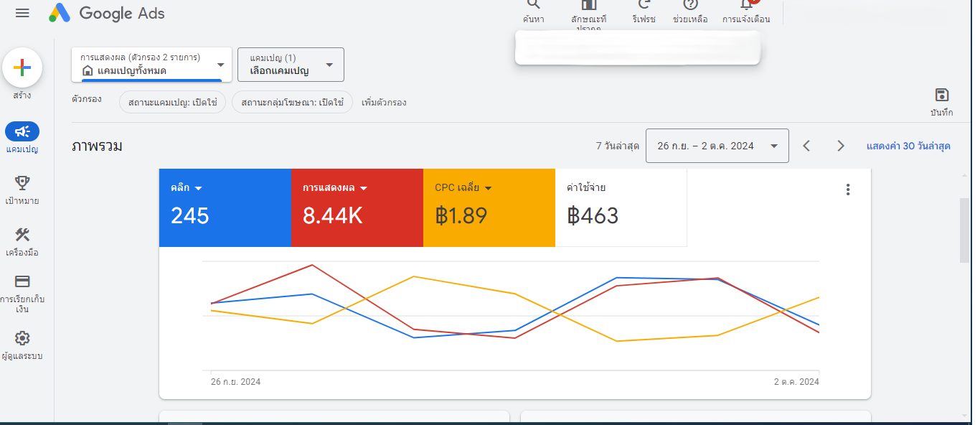Open Billing card icon in sidebar
980x425 pixels.
[x=22, y=281]
